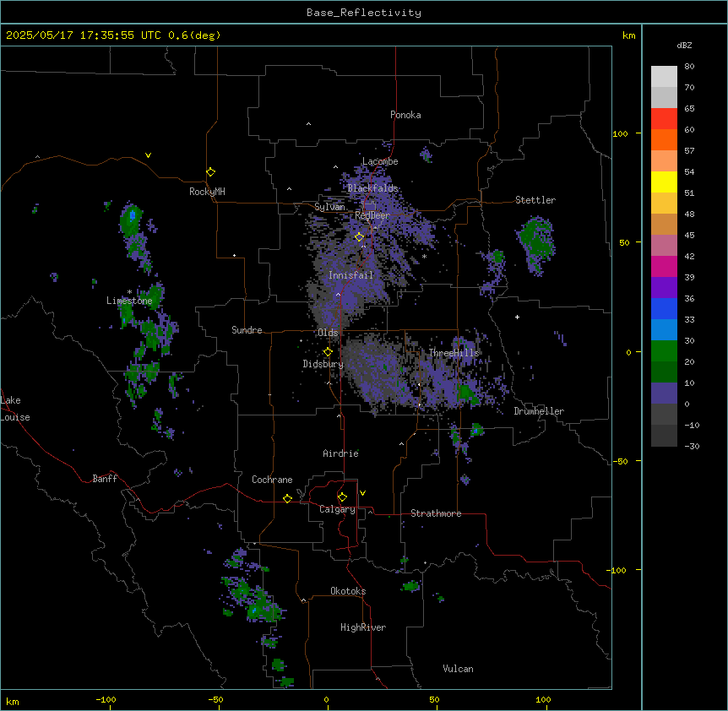
Task: Click the yellow V marker northwest of RockyMH
Action: pos(148,155)
